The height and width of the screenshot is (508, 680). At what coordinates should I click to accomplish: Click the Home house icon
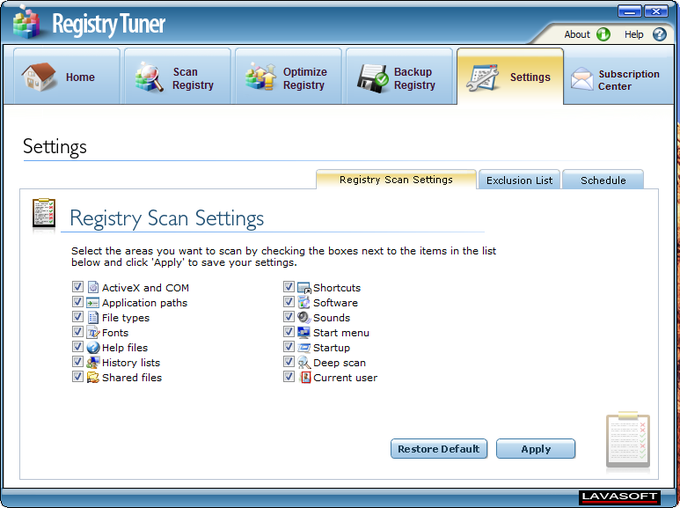[x=39, y=77]
